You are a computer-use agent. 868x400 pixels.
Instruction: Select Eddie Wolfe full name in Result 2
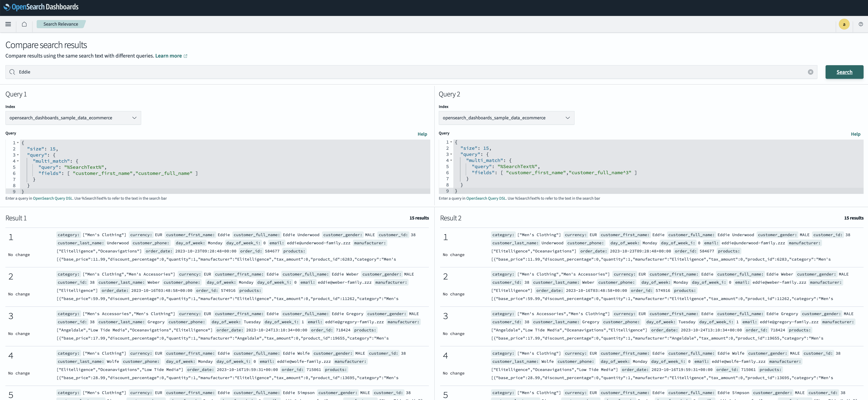pos(731,353)
